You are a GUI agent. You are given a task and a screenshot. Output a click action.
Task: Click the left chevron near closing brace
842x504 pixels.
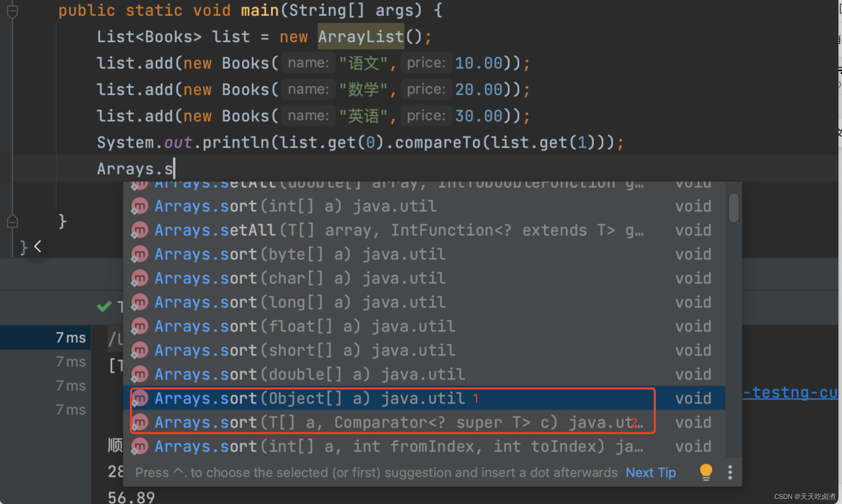38,247
